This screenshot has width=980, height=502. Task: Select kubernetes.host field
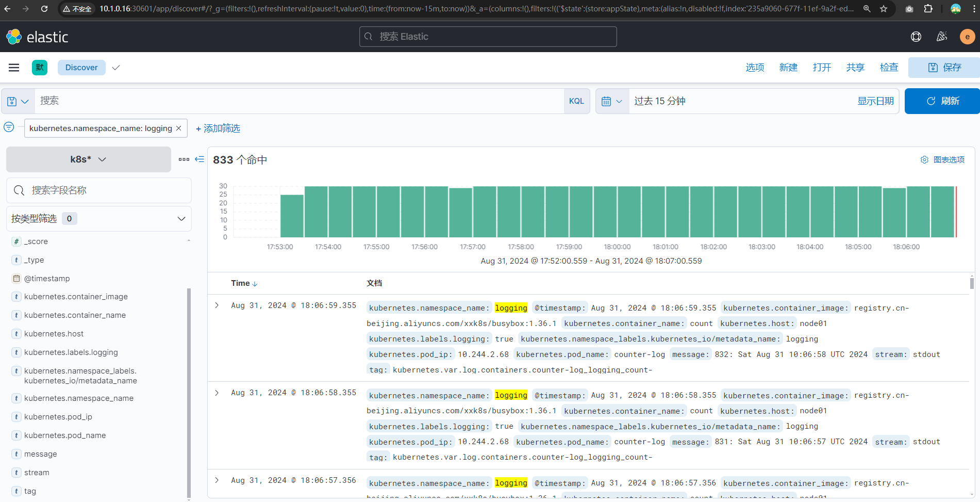[54, 334]
